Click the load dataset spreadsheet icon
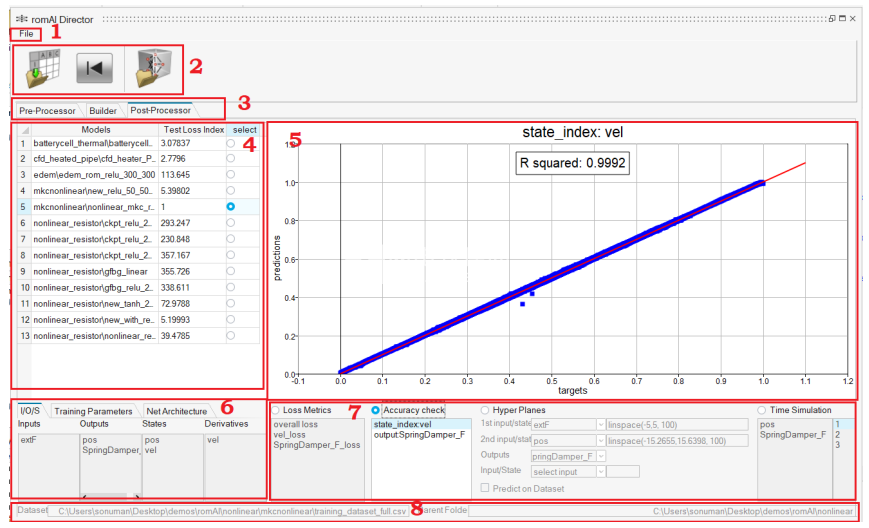 coord(42,69)
